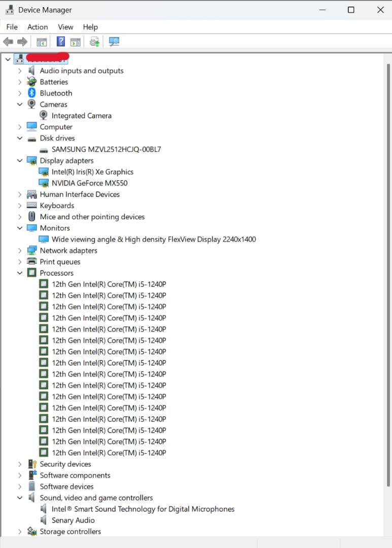
Task: Expand the Storage controllers arrow
Action: pyautogui.click(x=20, y=531)
